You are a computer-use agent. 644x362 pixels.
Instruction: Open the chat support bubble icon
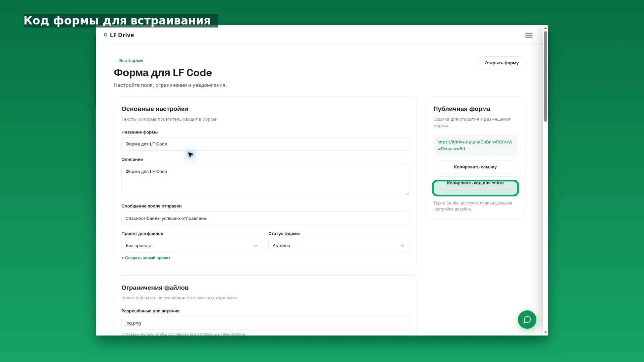pos(527,319)
